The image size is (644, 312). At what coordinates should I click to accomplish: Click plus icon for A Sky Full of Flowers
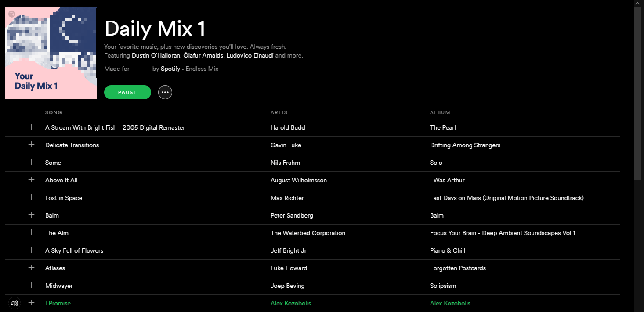pyautogui.click(x=31, y=250)
